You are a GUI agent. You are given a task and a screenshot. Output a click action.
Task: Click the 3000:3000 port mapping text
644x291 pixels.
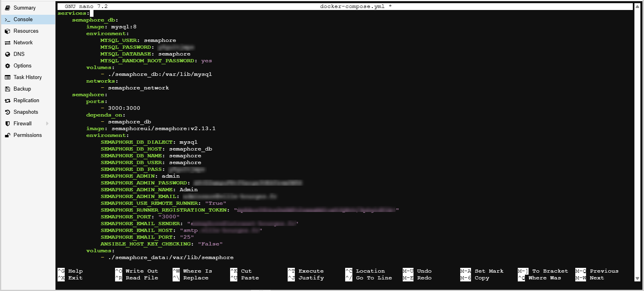coord(124,108)
